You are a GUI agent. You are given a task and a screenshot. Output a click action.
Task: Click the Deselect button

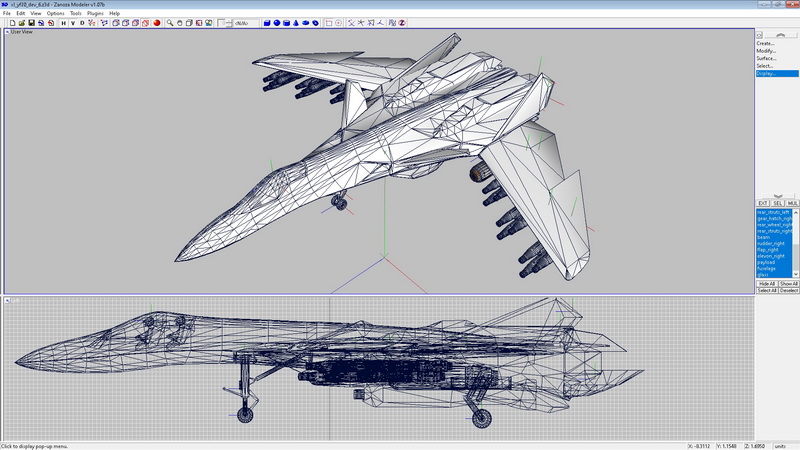pos(789,290)
